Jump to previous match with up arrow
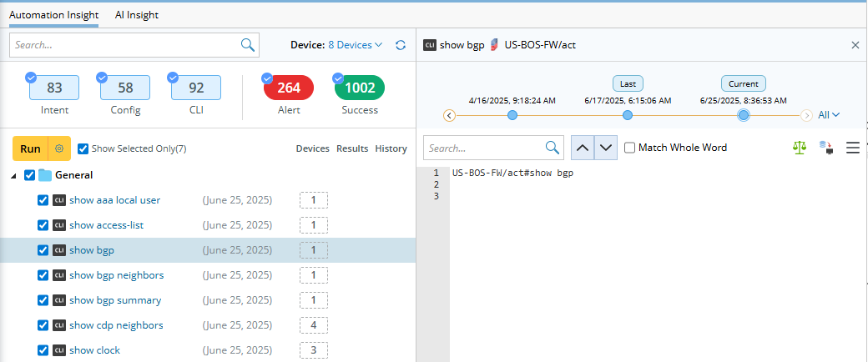Viewport: 868px width, 362px height. 583,148
